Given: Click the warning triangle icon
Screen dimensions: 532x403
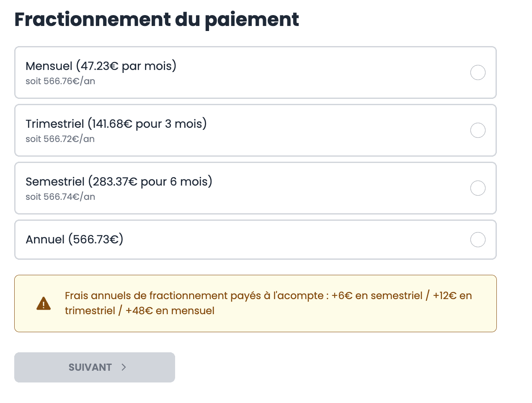Looking at the screenshot, I should tap(44, 303).
